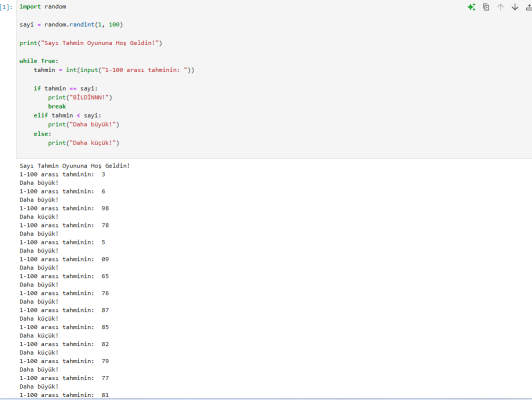Insert a cell above using the plus icon
The height and width of the screenshot is (400, 532).
click(x=529, y=7)
